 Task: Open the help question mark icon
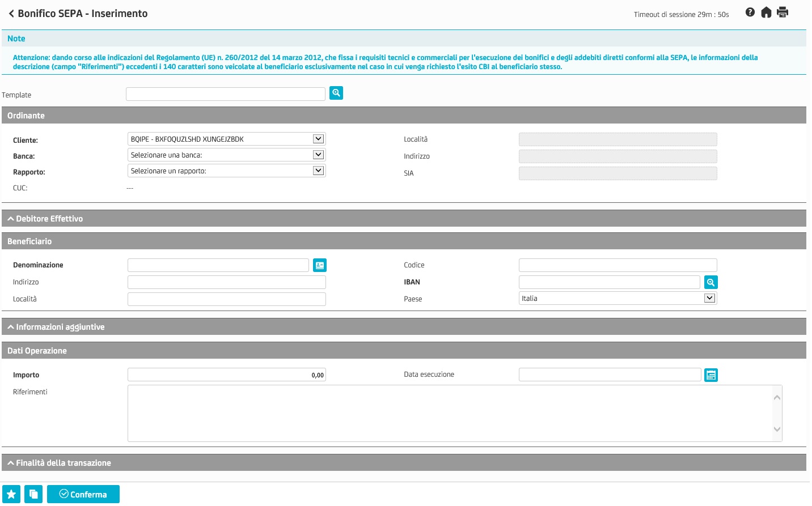tap(750, 12)
